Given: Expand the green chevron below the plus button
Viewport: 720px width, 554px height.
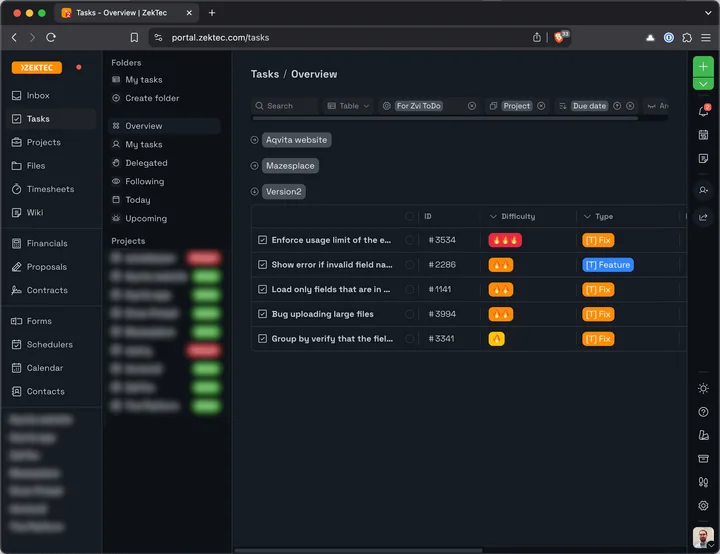Looking at the screenshot, I should tap(703, 84).
